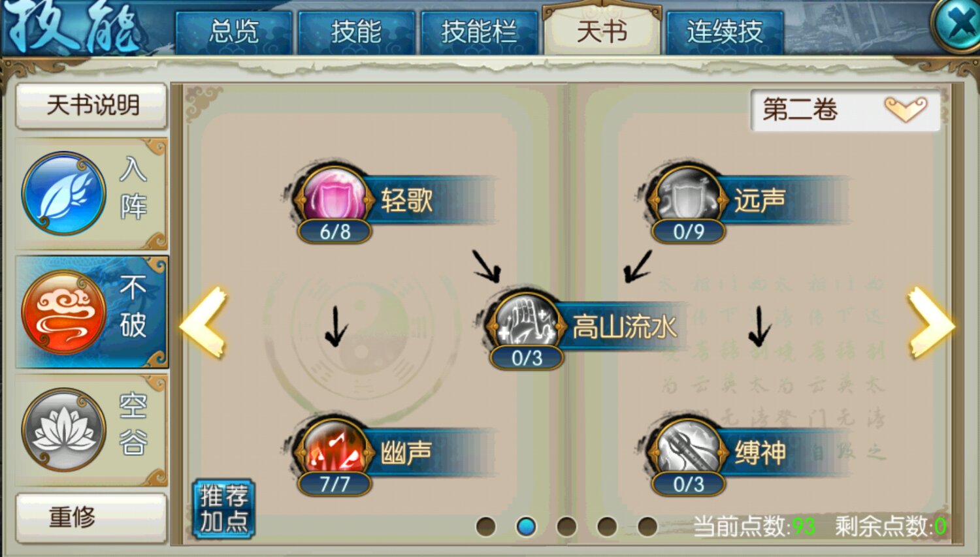Choose the 入阵 blue feather icon
980x557 pixels.
64,193
